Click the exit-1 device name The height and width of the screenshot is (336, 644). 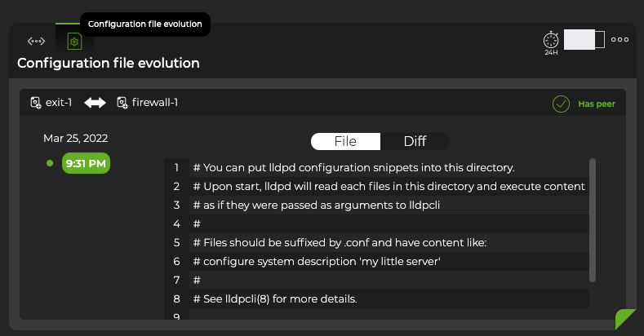59,103
